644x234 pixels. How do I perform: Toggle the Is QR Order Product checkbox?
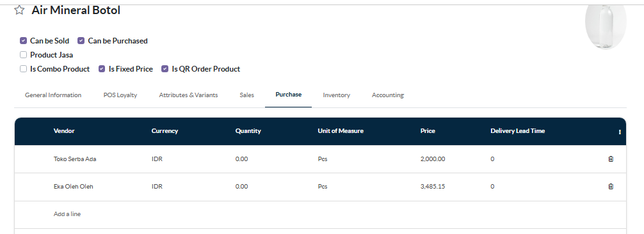pyautogui.click(x=165, y=69)
